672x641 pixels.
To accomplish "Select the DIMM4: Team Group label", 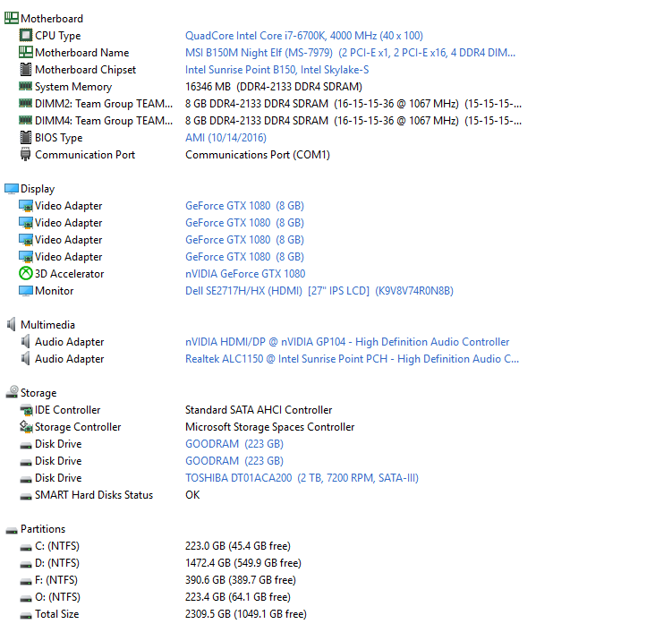I will tap(104, 121).
